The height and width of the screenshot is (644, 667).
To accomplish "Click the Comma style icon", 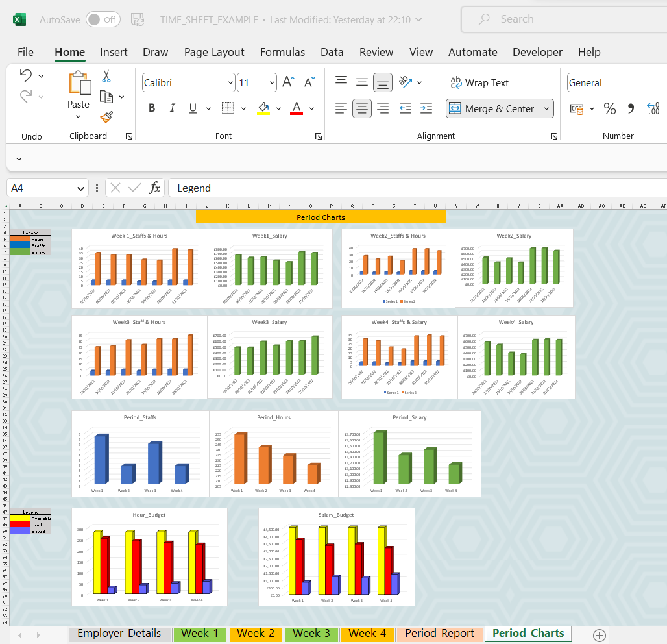I will pos(631,108).
